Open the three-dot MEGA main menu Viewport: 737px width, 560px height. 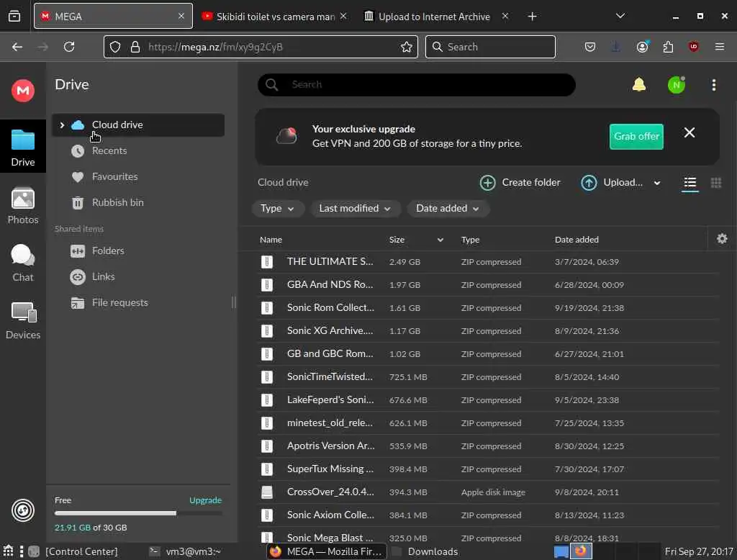coord(713,85)
